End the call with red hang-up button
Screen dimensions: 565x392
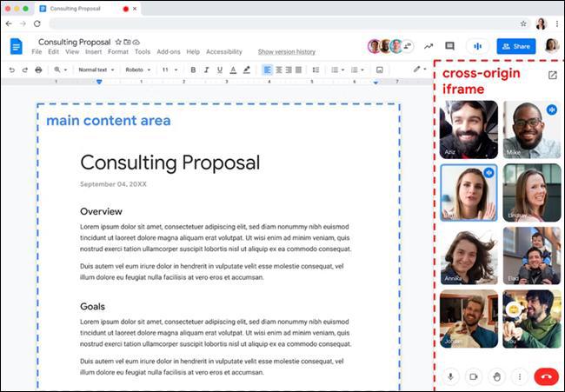tap(546, 376)
